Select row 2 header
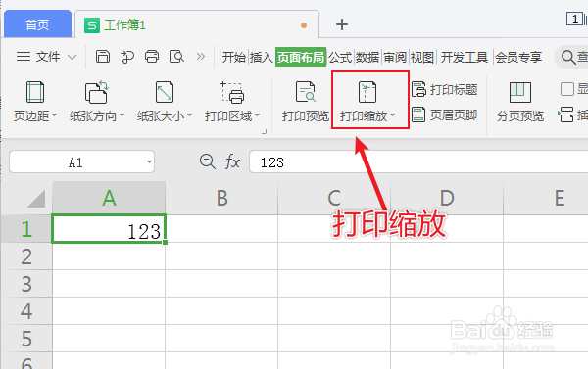 pos(26,256)
